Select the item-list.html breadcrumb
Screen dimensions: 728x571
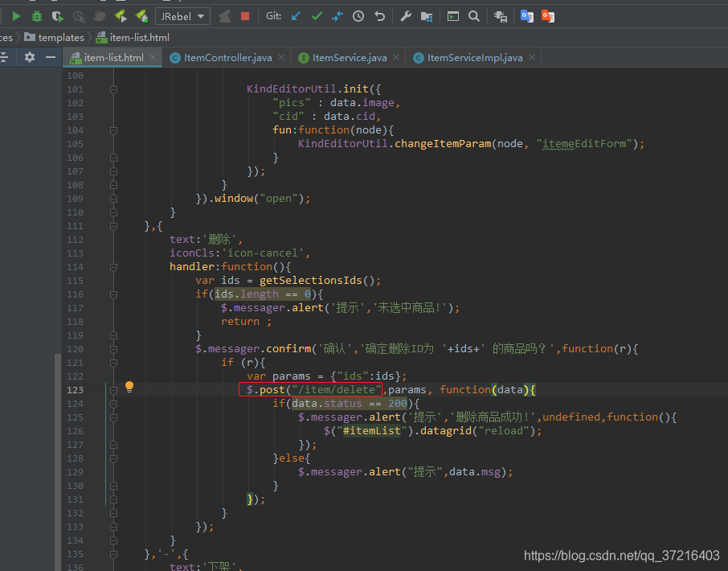pos(133,38)
